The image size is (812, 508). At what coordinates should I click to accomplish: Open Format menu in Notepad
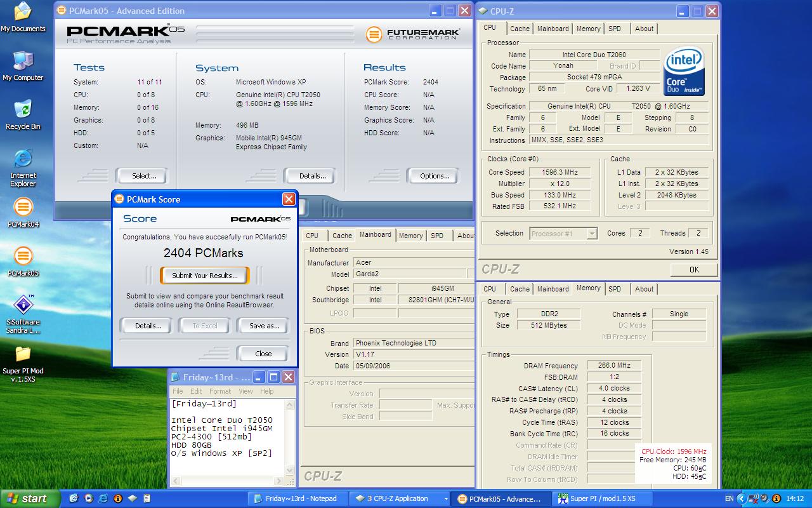220,391
